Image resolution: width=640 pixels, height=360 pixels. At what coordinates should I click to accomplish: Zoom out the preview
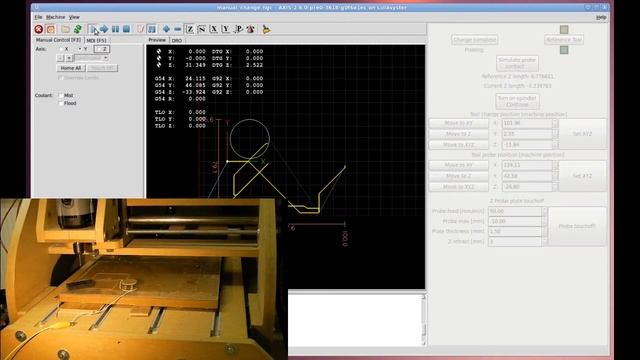tap(178, 29)
